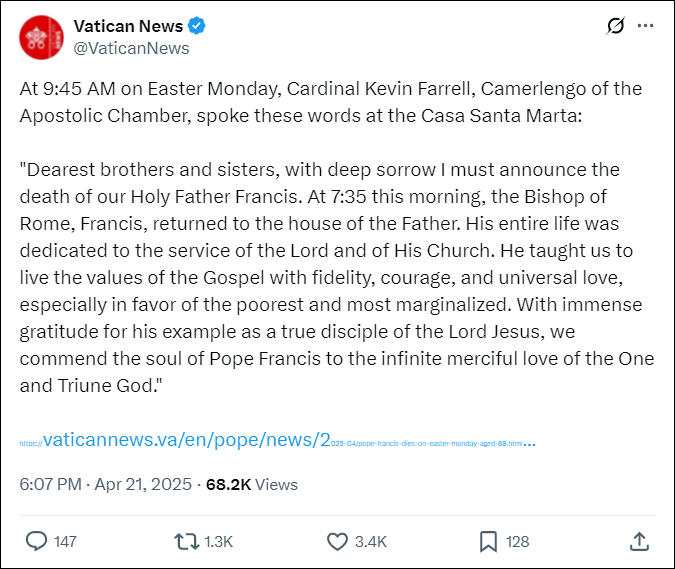The image size is (675, 569).
Task: Click the Grok slashed-circle icon
Action: (615, 26)
